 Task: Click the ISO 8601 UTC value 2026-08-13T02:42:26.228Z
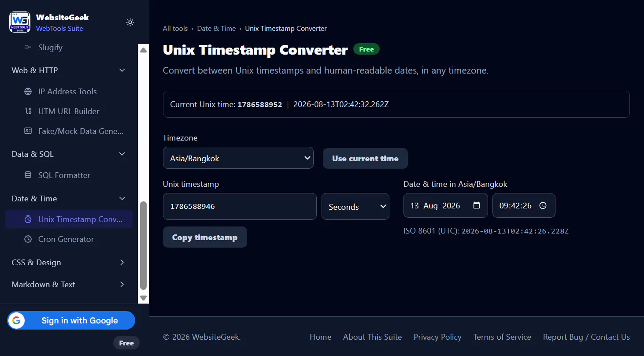click(515, 231)
